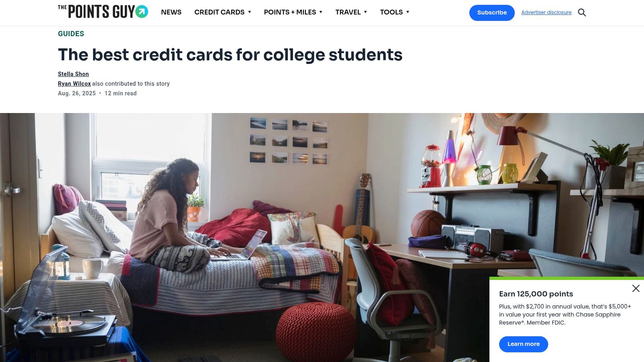Open the Credit Cards menu
Image resolution: width=644 pixels, height=362 pixels.
point(219,12)
